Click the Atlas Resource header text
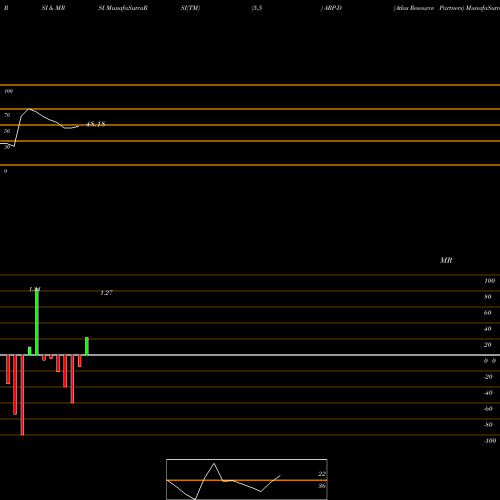This screenshot has height=500, width=500. 414,8
